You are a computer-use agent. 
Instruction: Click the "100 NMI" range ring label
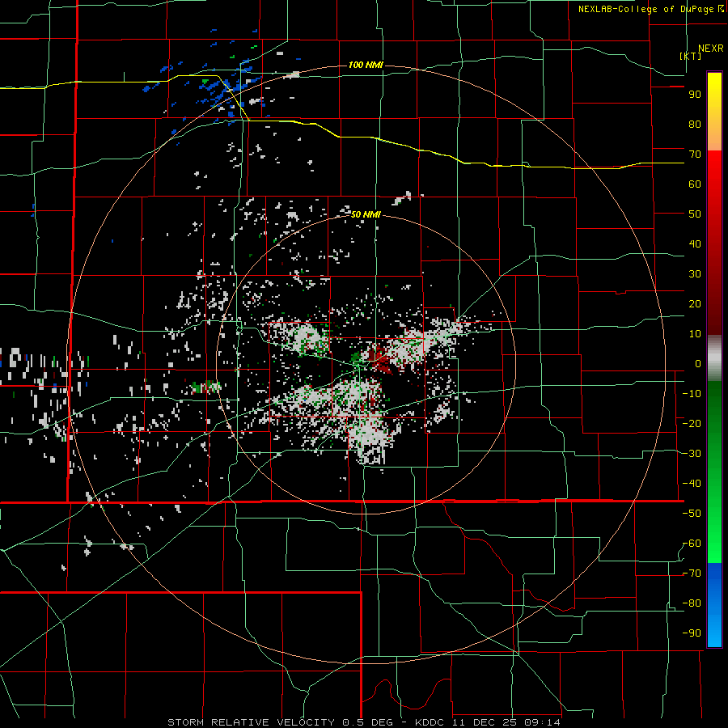(366, 65)
